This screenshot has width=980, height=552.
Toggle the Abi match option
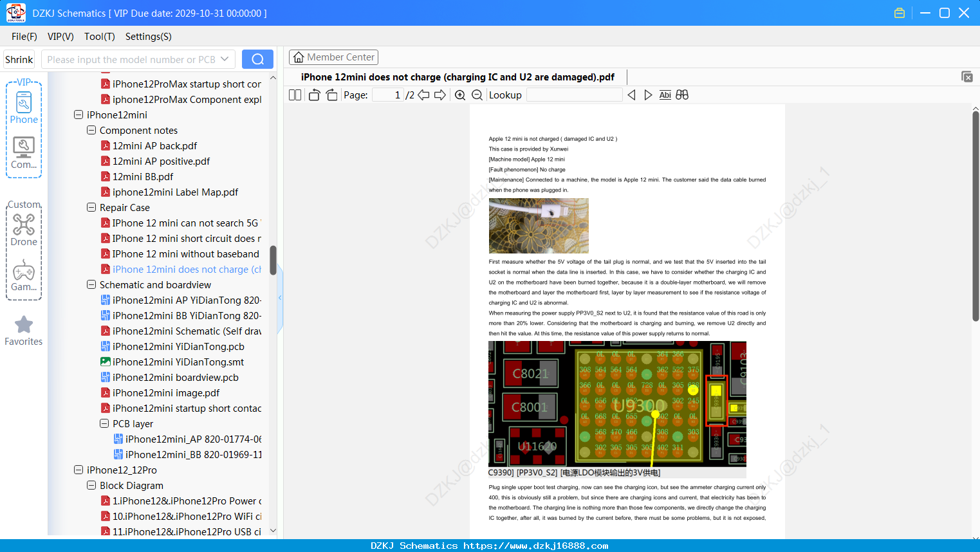[665, 95]
